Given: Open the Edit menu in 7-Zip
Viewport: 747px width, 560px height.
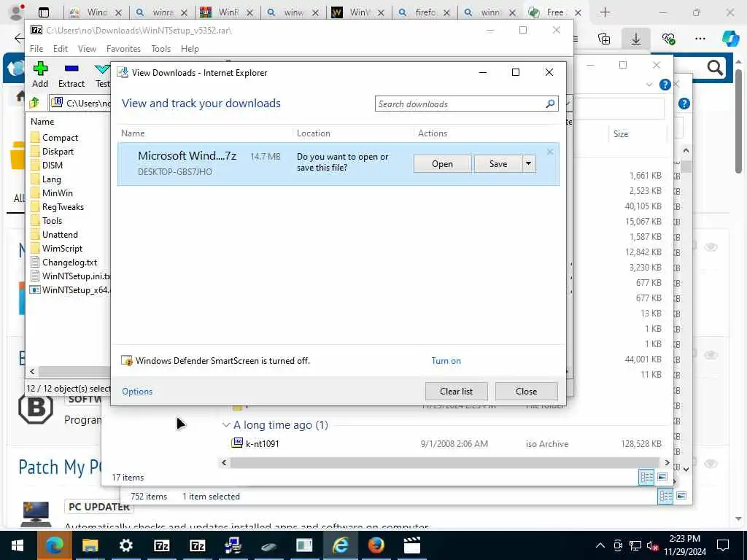Looking at the screenshot, I should point(60,49).
